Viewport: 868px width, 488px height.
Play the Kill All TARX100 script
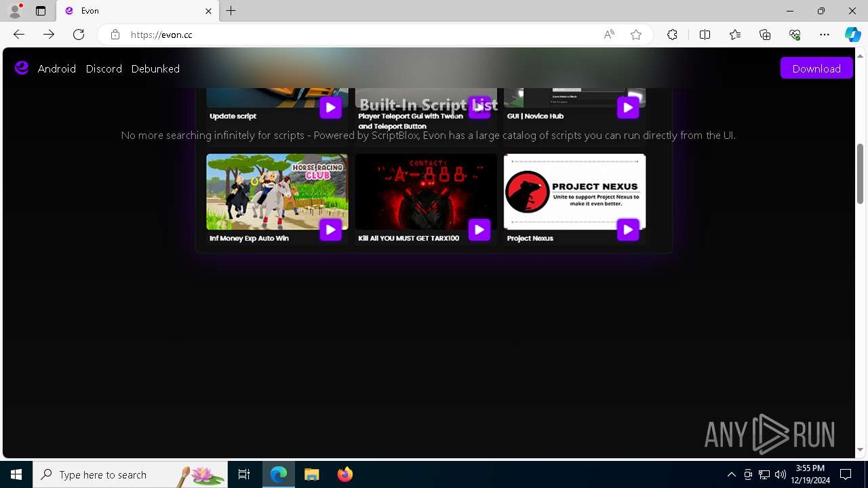479,230
